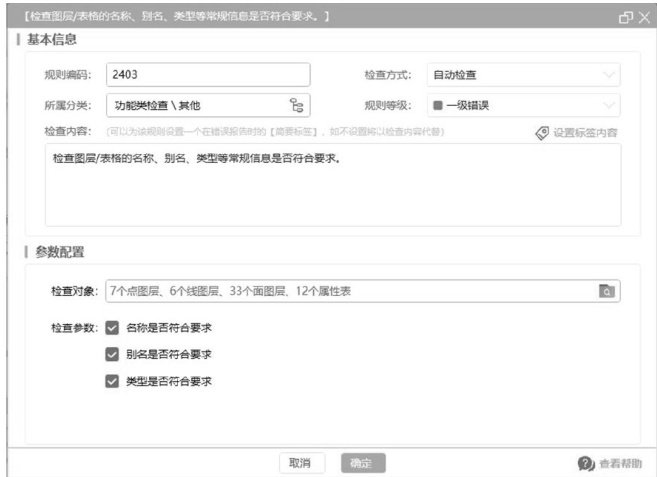657x477 pixels.
Task: Open the layer picker icon in 检查对象
Action: (x=606, y=291)
